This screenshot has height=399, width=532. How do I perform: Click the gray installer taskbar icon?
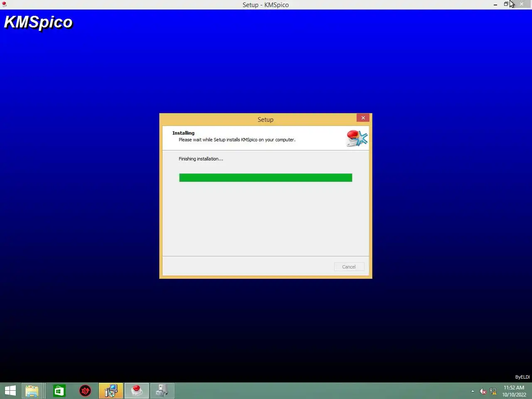point(163,391)
